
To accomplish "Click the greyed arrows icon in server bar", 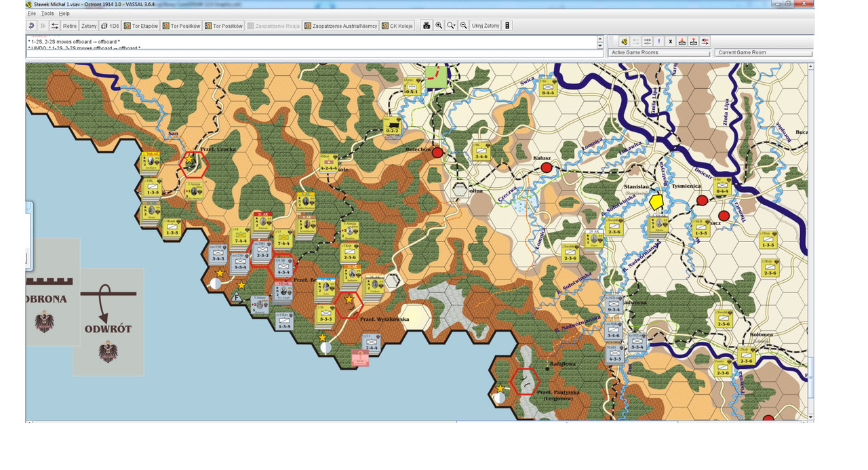I will click(x=635, y=41).
